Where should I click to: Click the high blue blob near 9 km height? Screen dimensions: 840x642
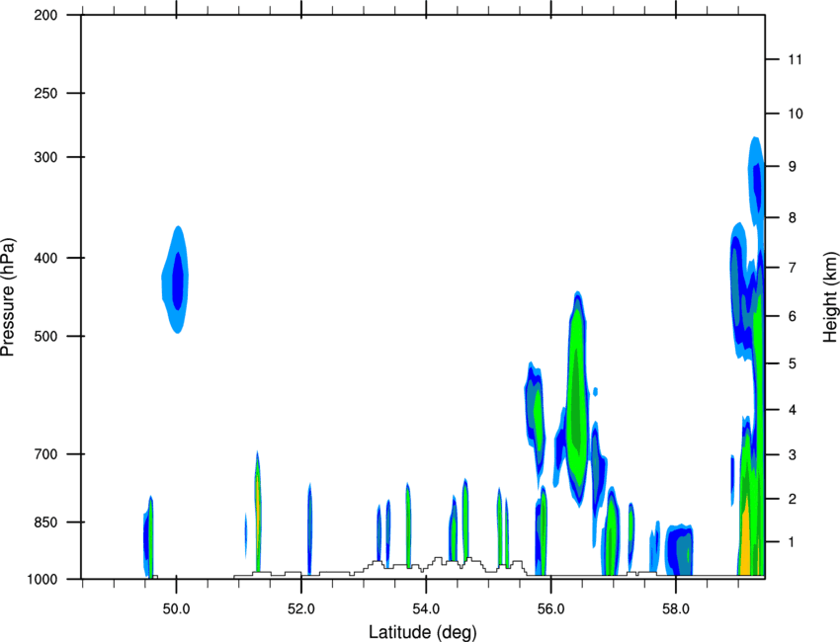coord(756,182)
